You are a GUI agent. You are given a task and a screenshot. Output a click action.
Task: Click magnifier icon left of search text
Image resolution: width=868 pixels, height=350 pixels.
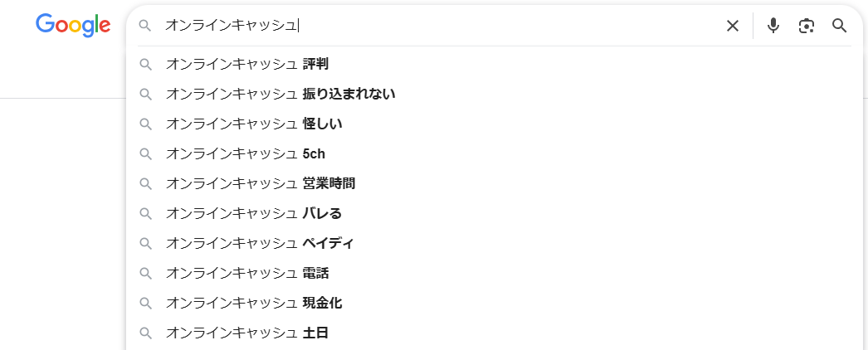(x=145, y=26)
